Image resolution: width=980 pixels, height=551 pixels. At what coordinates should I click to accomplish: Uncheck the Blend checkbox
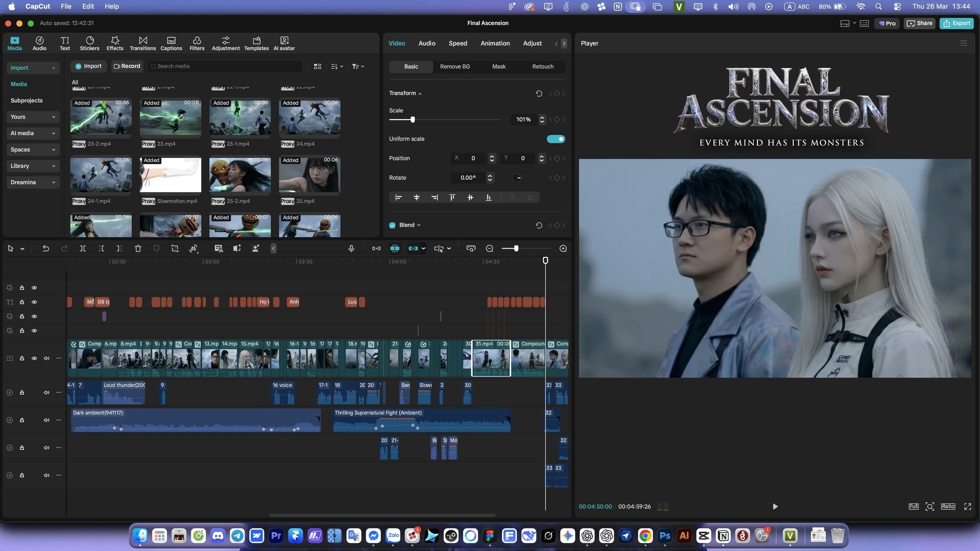pyautogui.click(x=392, y=225)
